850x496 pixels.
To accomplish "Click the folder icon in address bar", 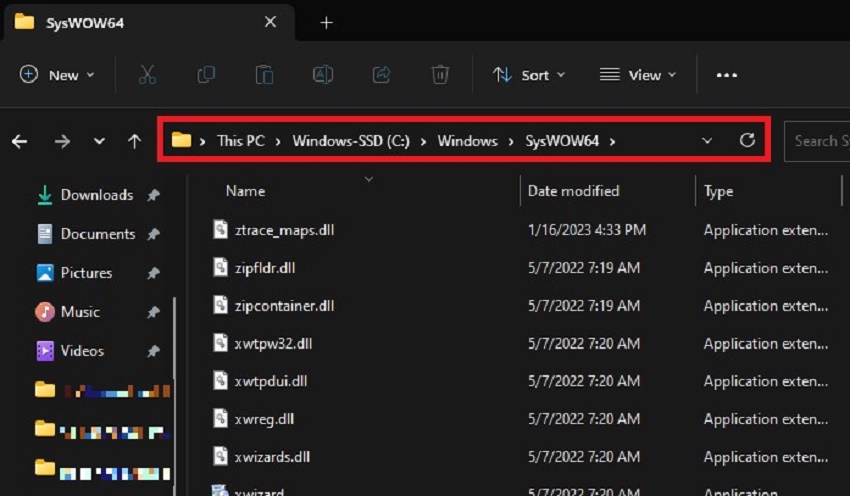I will point(181,140).
